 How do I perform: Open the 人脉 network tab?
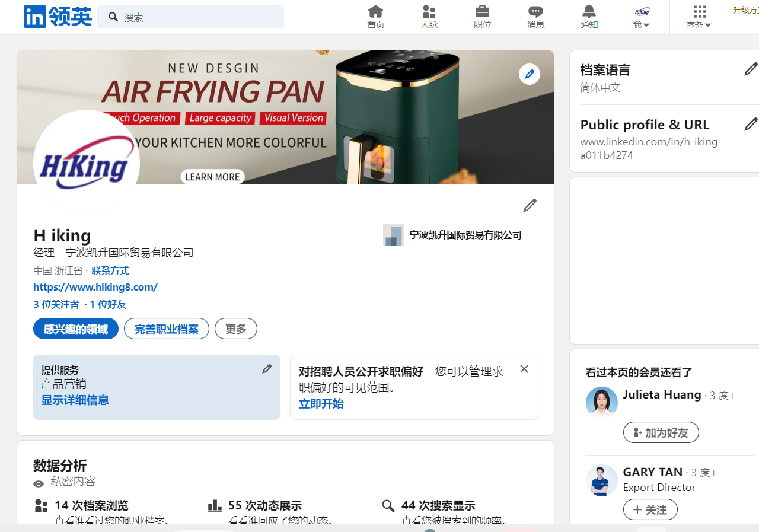click(429, 17)
